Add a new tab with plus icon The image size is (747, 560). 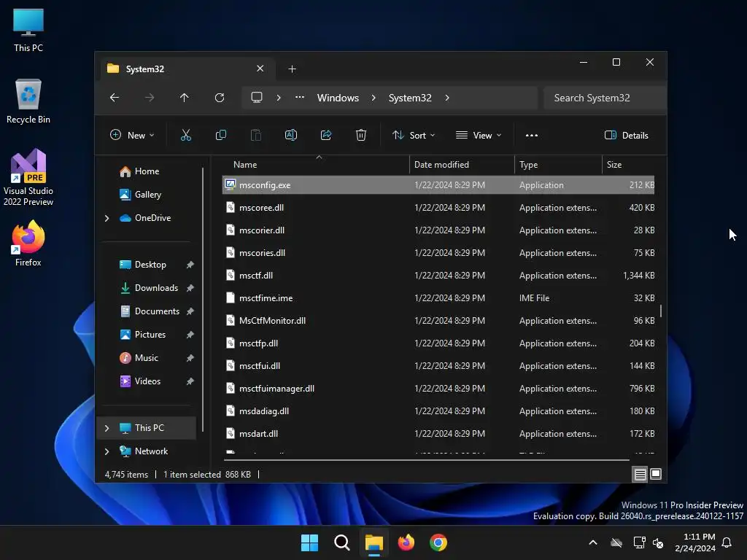pos(292,69)
